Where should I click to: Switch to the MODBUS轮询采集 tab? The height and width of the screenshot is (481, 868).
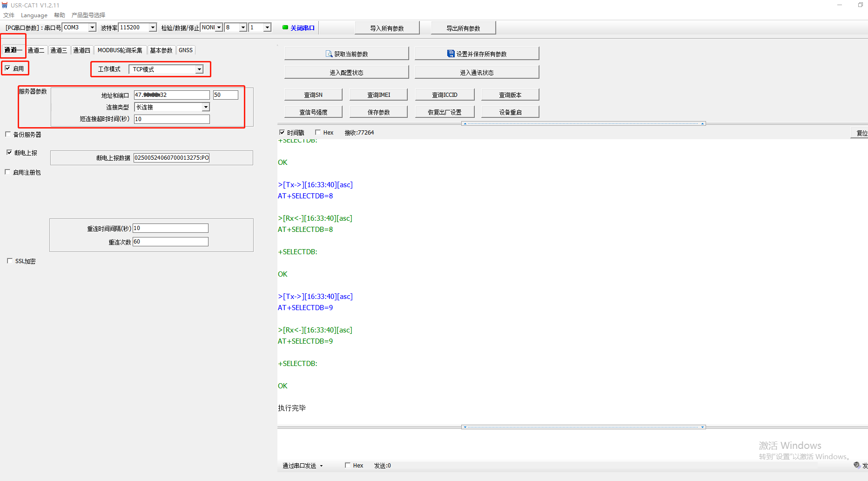coord(120,50)
